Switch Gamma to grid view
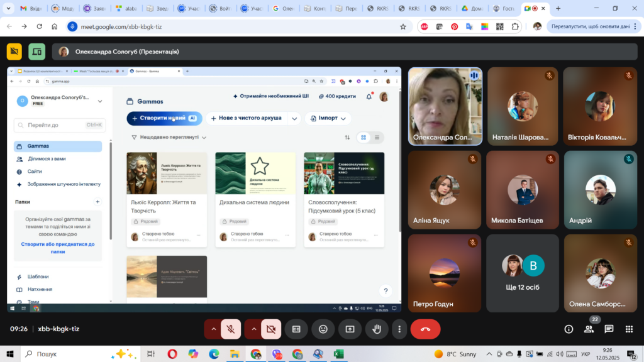The height and width of the screenshot is (362, 644). click(364, 138)
